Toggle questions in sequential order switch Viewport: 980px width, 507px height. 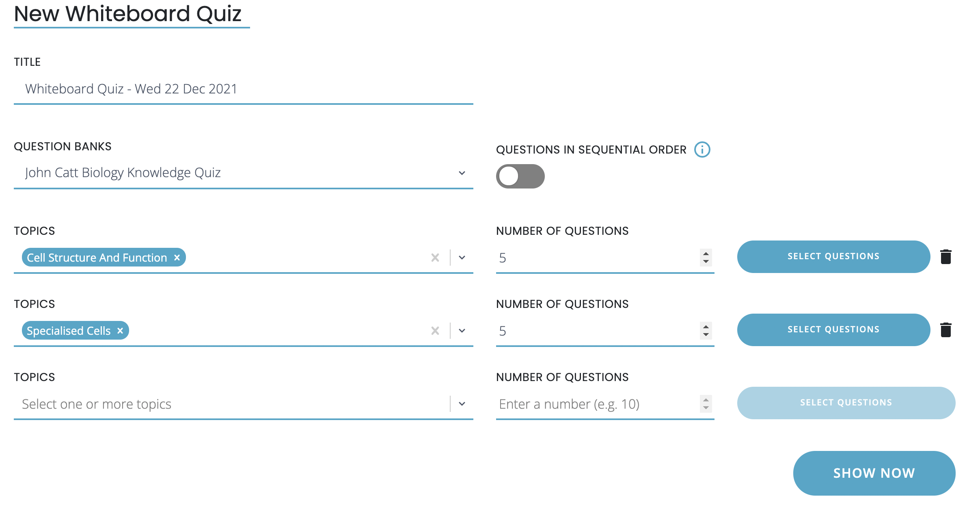coord(520,176)
